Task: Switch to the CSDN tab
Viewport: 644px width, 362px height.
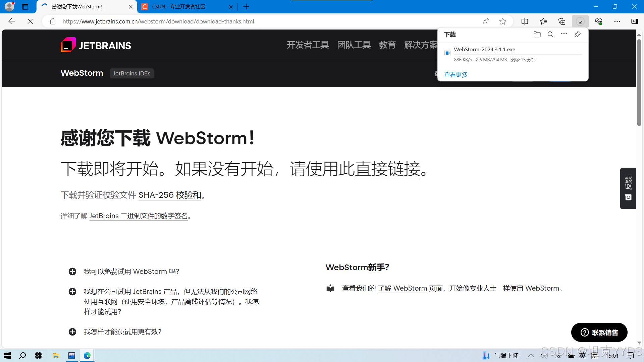Action: click(187, 7)
